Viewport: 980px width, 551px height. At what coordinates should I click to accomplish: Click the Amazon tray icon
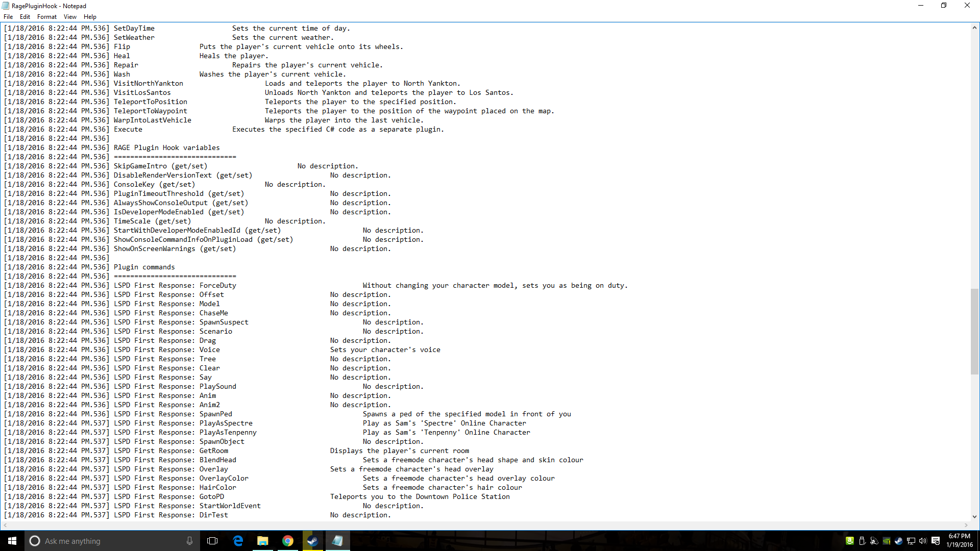[x=850, y=541]
